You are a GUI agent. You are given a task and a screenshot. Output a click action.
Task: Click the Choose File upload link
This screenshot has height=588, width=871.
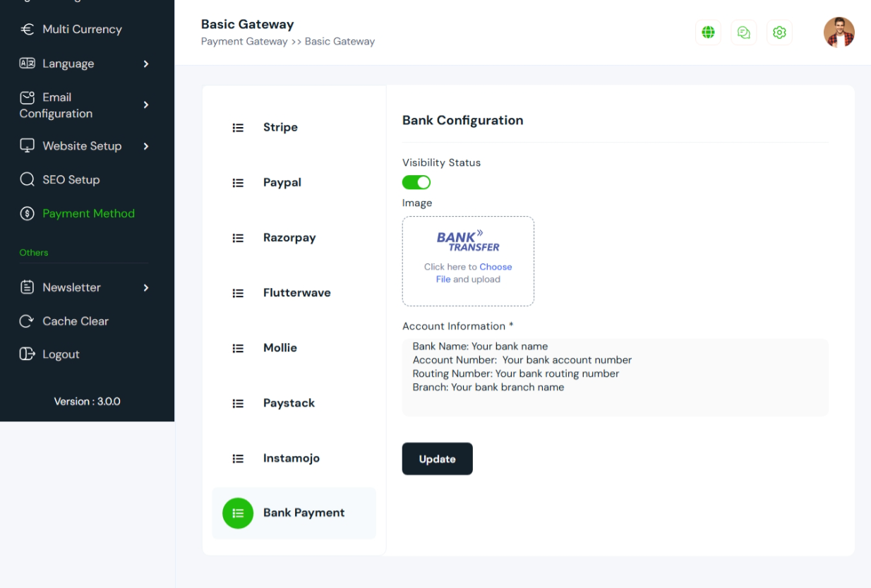point(475,273)
